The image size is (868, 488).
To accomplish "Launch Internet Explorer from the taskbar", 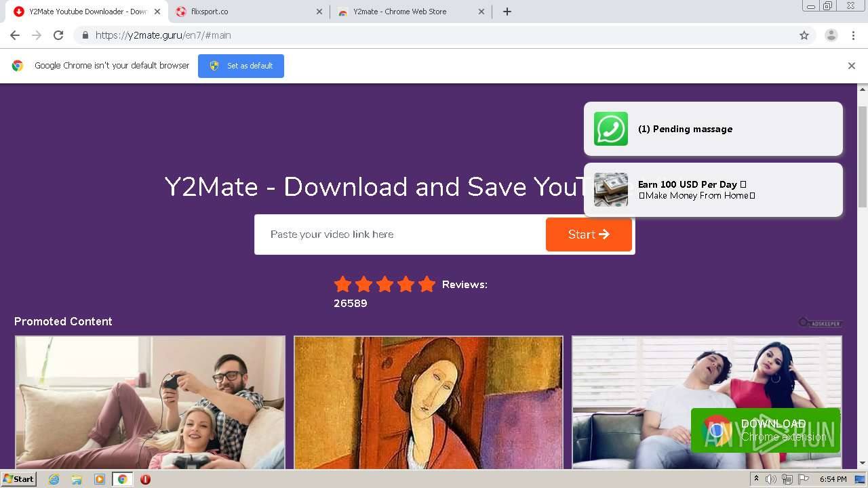I will [x=54, y=479].
